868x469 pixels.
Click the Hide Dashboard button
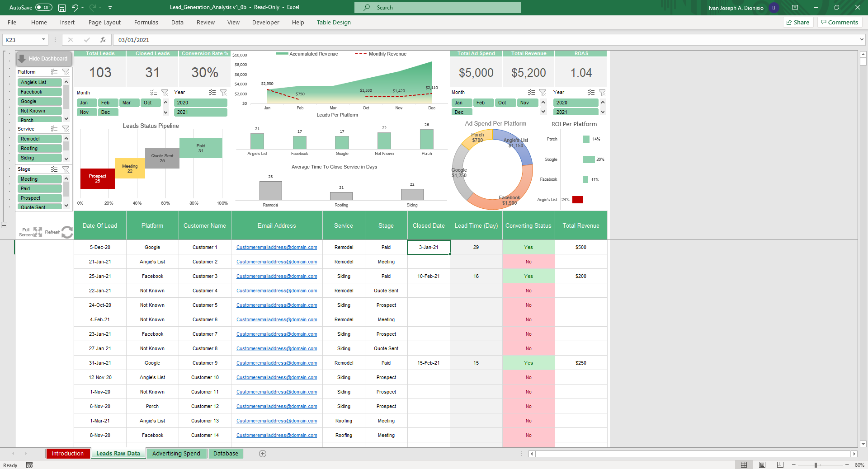[44, 59]
